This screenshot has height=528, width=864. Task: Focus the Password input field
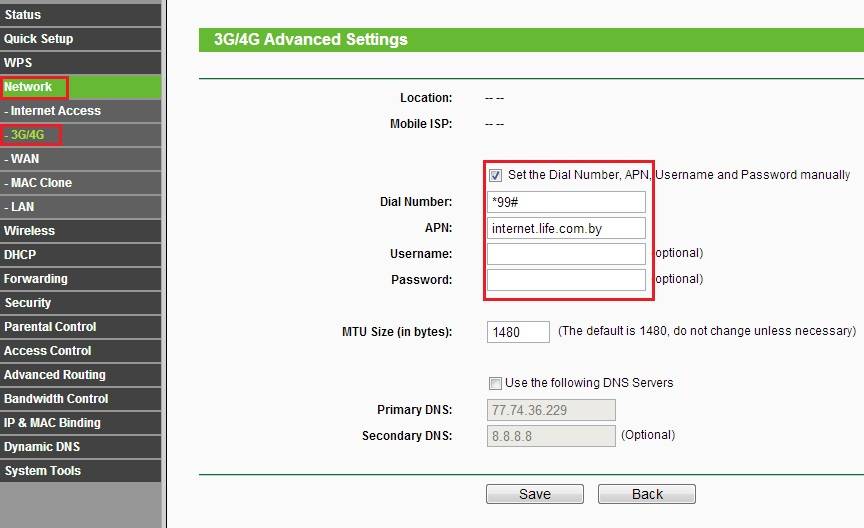coord(566,280)
